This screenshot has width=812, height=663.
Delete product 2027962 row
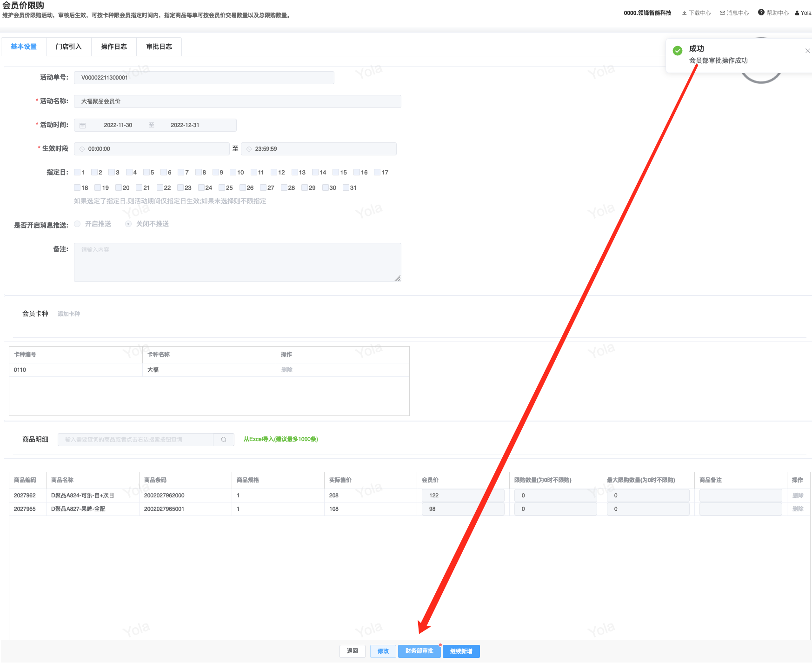[x=798, y=496]
